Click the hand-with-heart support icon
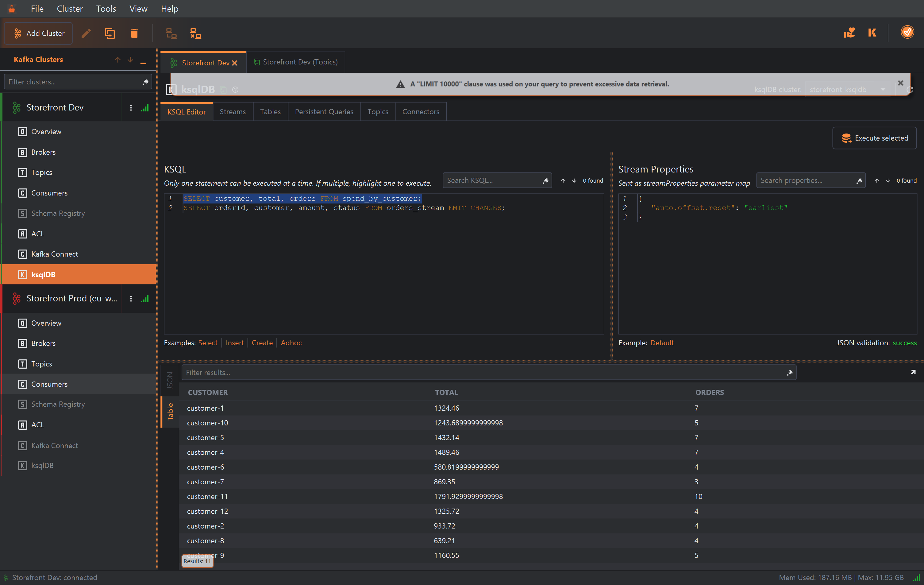The height and width of the screenshot is (585, 924). (849, 33)
